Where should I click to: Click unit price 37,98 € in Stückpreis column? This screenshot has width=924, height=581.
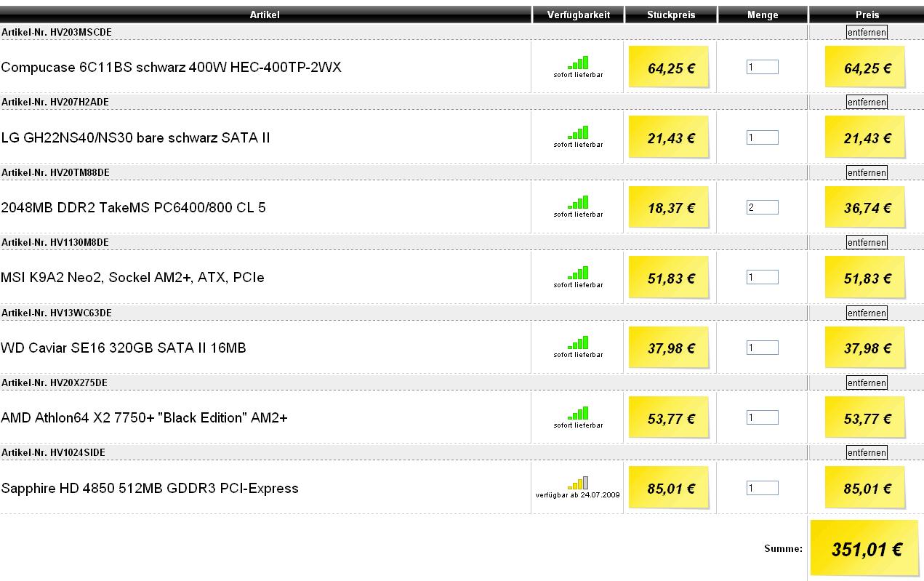click(x=669, y=348)
